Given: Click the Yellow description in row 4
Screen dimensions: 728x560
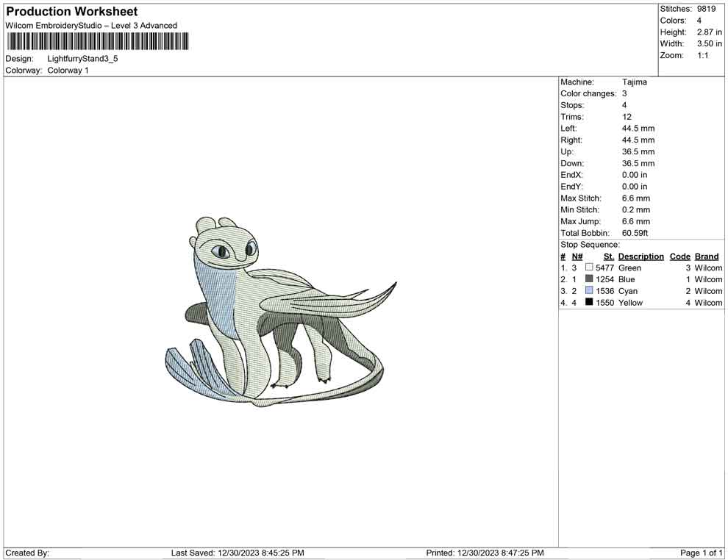Looking at the screenshot, I should (x=630, y=303).
